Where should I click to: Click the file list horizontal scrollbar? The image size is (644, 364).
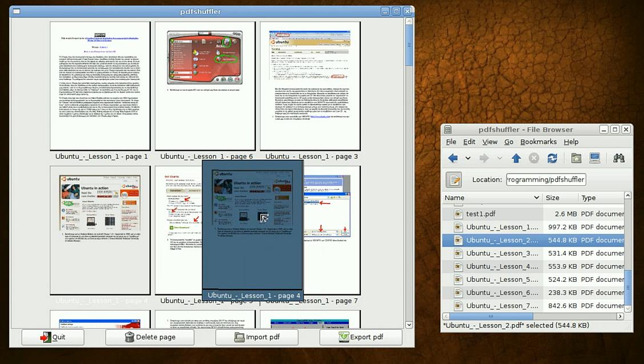pos(491,317)
